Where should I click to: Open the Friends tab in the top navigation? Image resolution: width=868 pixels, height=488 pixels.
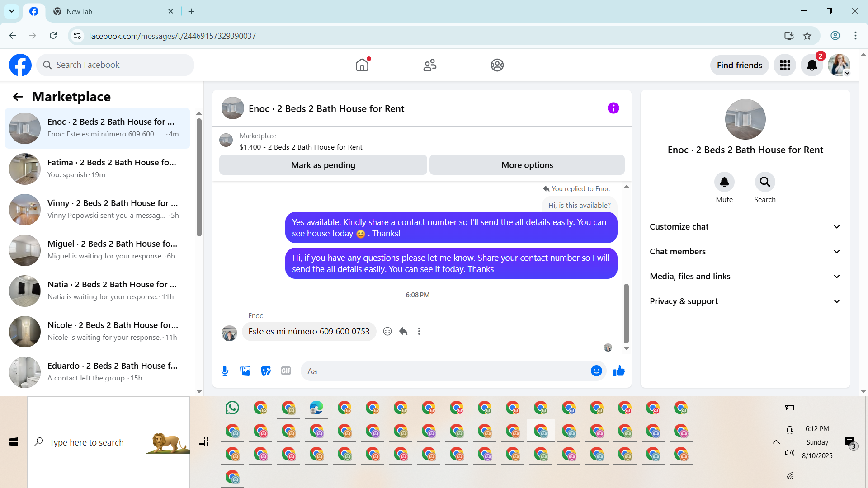point(429,65)
